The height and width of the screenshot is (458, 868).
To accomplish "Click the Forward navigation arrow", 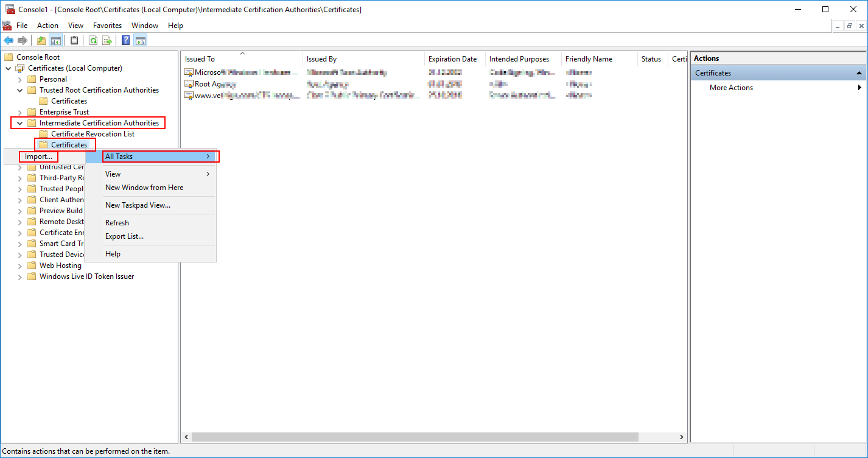I will click(23, 40).
